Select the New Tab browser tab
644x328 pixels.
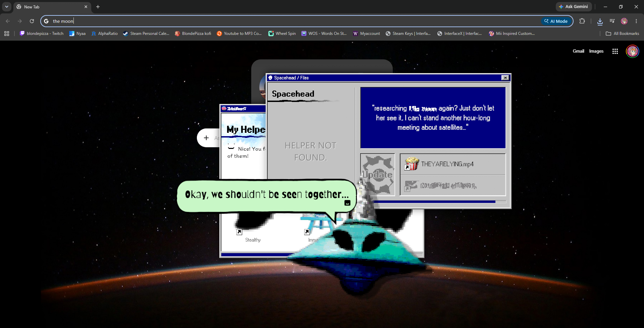pyautogui.click(x=52, y=7)
